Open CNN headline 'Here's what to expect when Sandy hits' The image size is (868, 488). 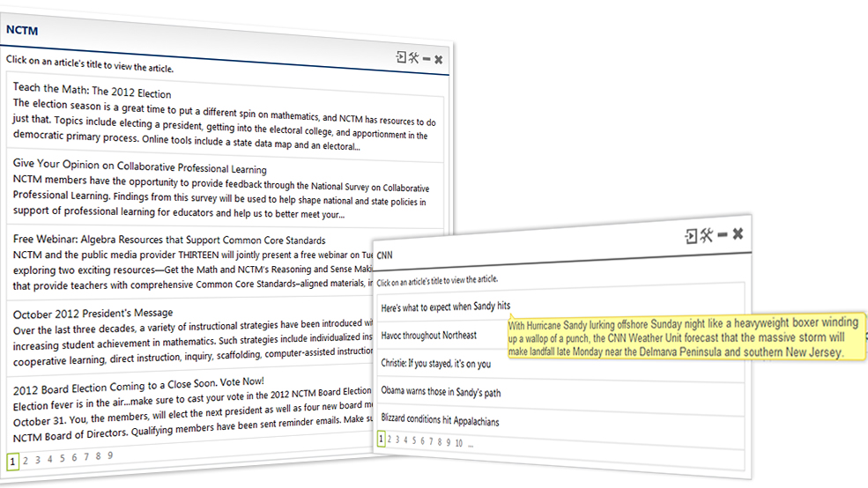[x=445, y=307]
